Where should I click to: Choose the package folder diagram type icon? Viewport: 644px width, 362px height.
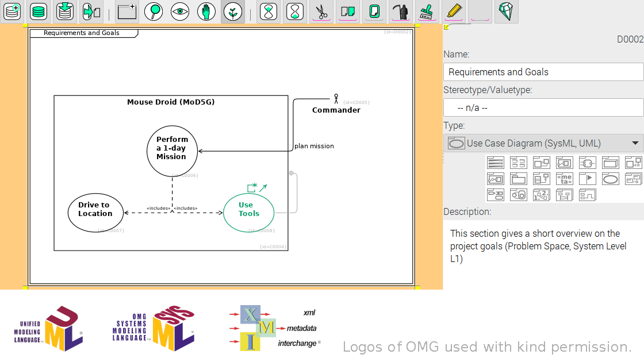(x=518, y=179)
